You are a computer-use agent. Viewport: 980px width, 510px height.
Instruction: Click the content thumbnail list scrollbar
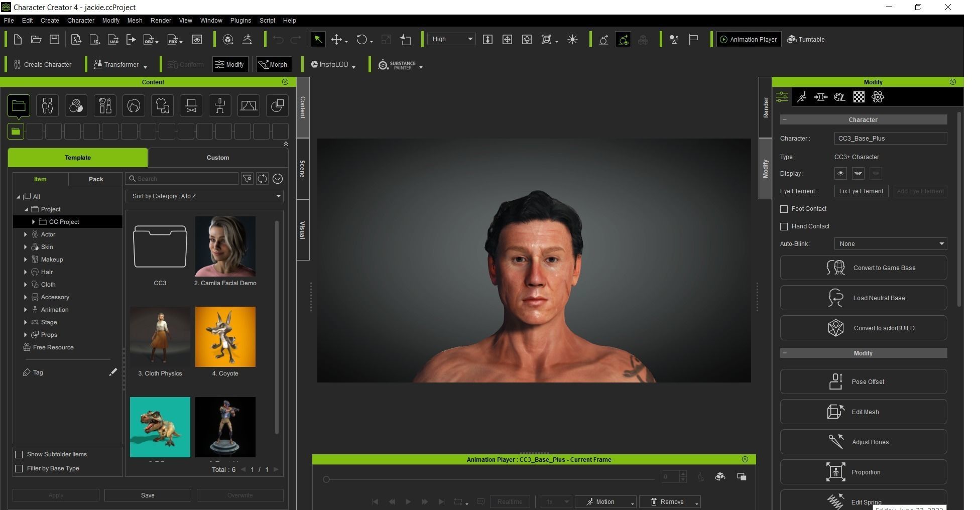pyautogui.click(x=277, y=326)
